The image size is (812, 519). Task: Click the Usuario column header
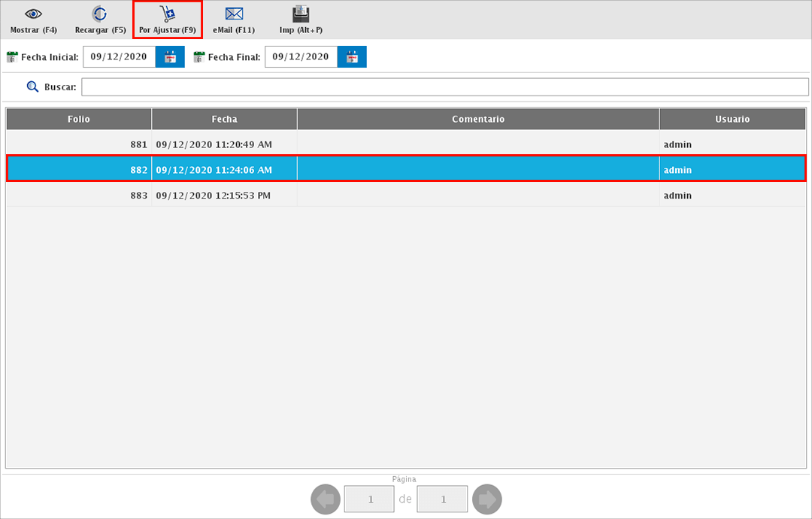click(732, 119)
